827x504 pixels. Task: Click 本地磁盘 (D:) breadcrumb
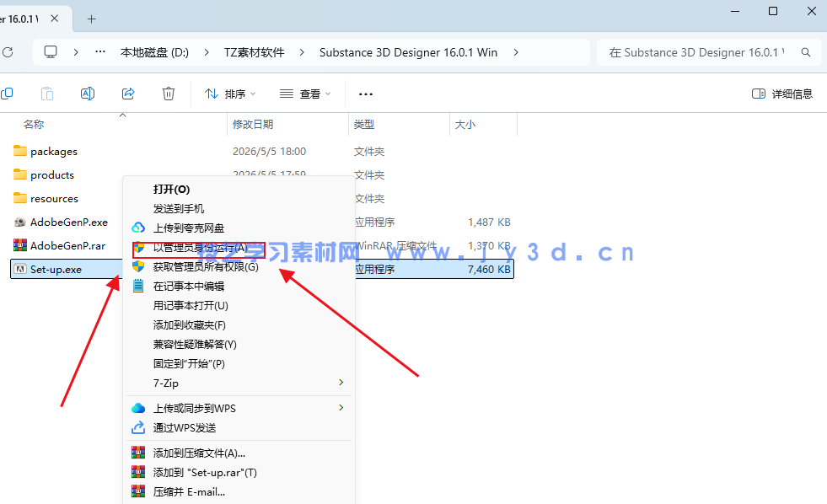154,52
